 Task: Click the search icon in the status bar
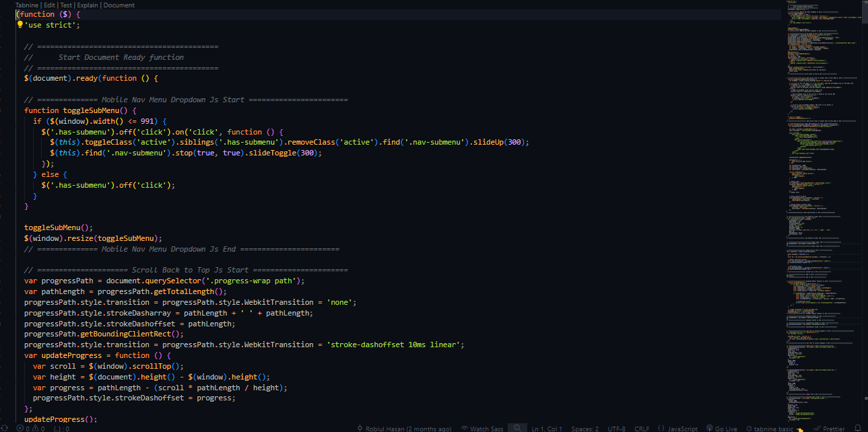tap(516, 427)
